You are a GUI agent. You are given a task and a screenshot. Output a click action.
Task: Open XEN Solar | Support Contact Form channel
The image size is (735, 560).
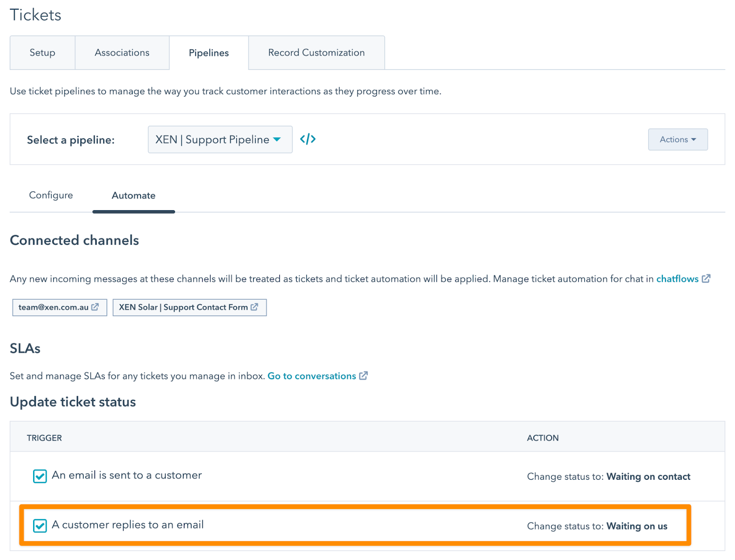point(183,307)
